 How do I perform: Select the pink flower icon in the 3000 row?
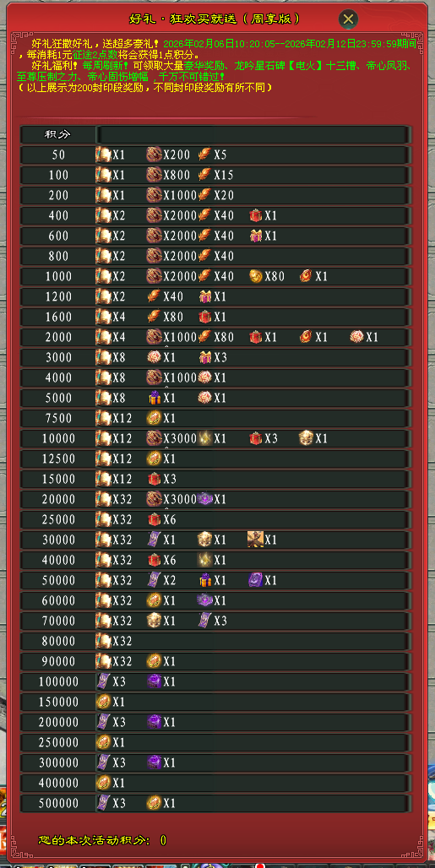pos(154,357)
